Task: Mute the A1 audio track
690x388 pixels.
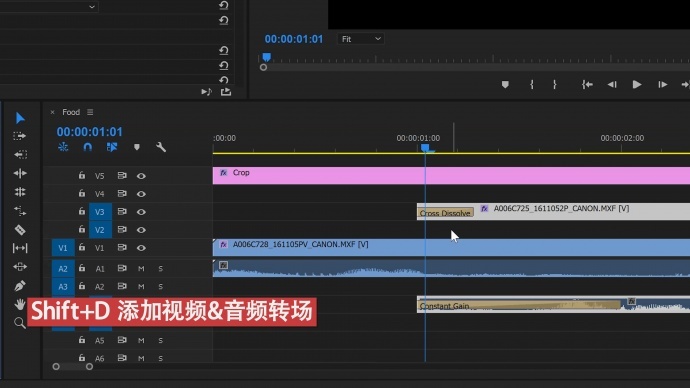Action: 141,268
